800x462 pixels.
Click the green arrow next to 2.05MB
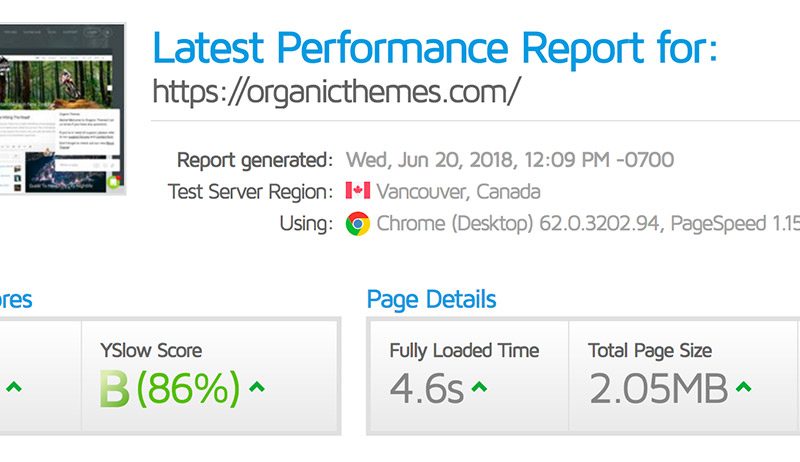coord(743,387)
